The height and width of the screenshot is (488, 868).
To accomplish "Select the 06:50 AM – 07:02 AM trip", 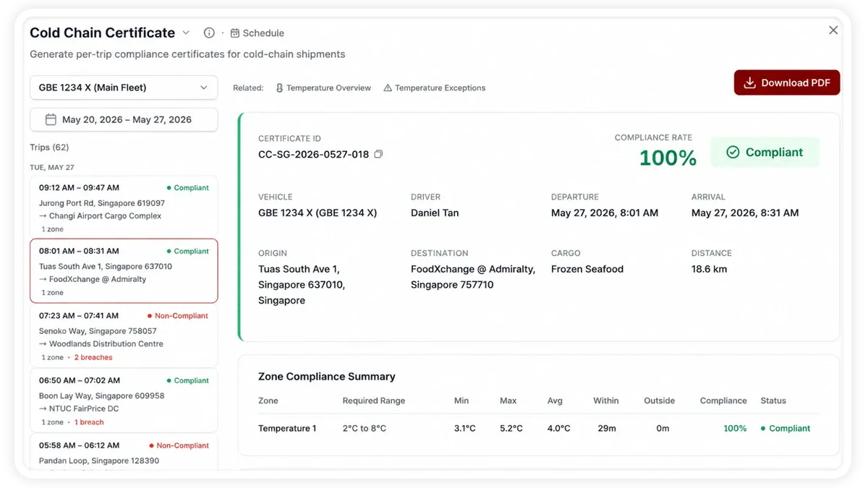I will pyautogui.click(x=124, y=401).
